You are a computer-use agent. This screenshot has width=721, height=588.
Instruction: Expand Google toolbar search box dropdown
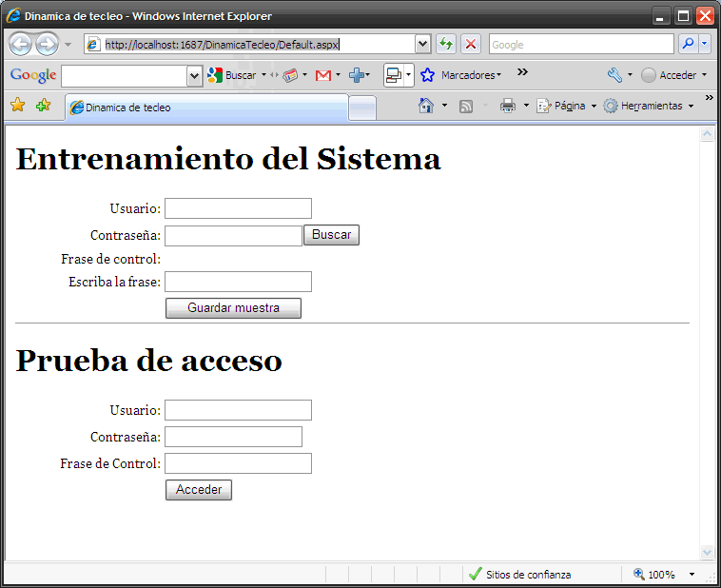[x=194, y=76]
